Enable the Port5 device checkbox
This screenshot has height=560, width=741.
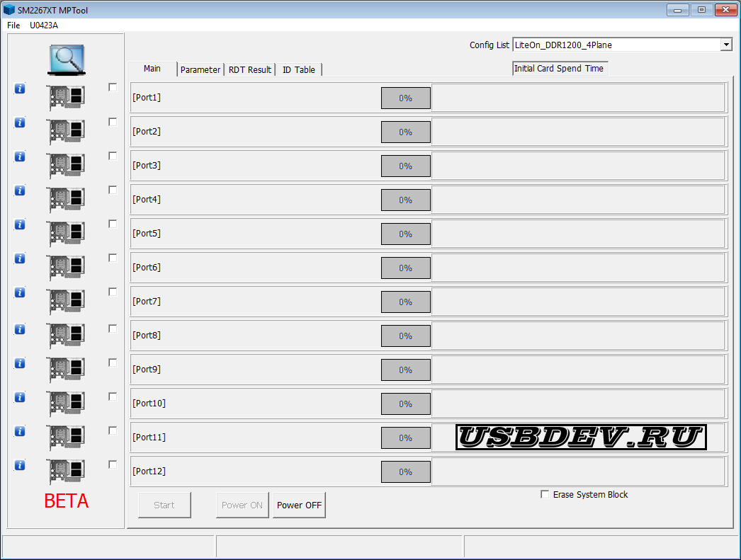coord(113,224)
